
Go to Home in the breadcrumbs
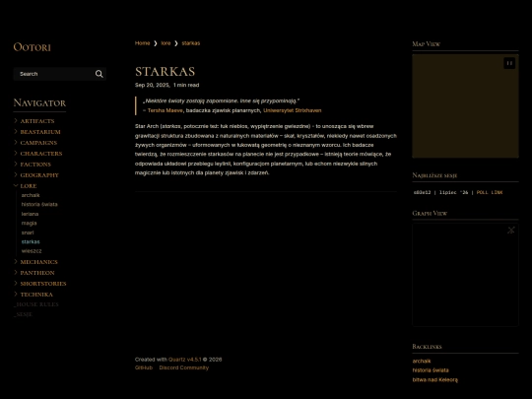[142, 43]
